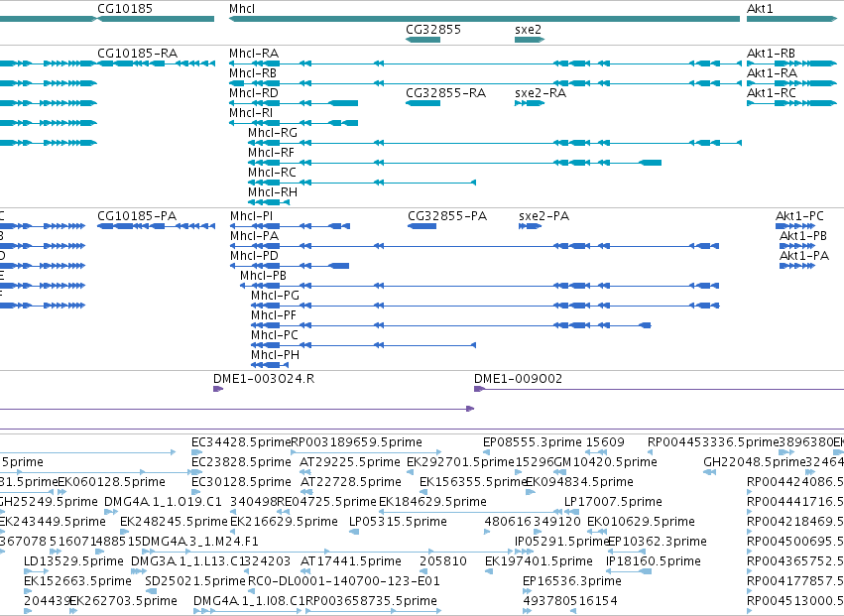Select the long Mhcl gene bar
Image resolution: width=844 pixels, height=616 pixels.
[484, 19]
